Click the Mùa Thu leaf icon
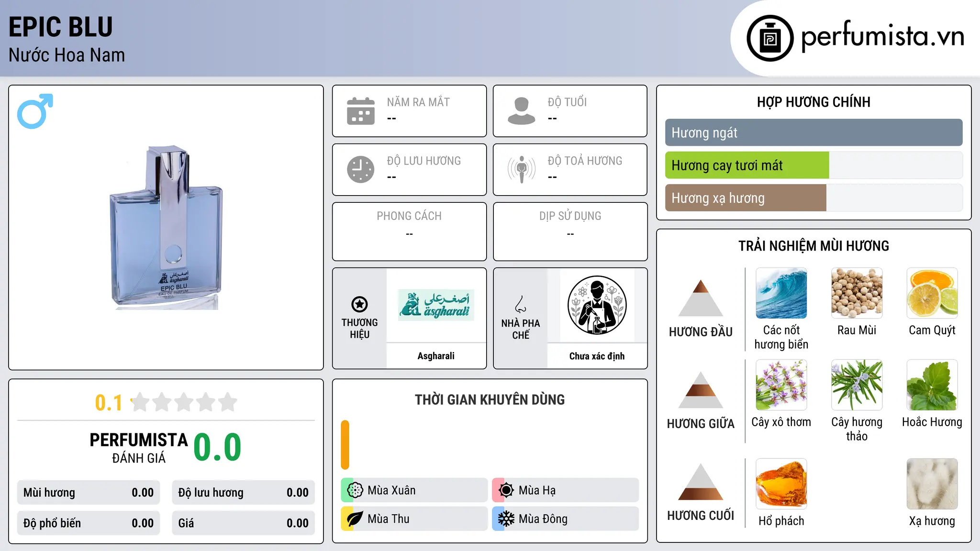The image size is (980, 551). point(355,519)
